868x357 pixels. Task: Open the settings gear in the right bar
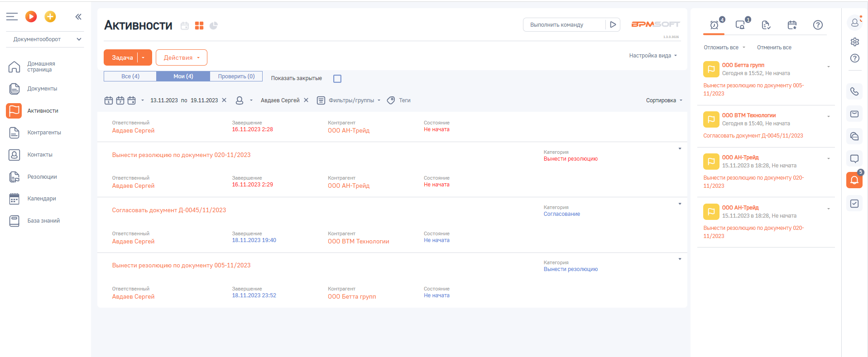click(x=854, y=42)
